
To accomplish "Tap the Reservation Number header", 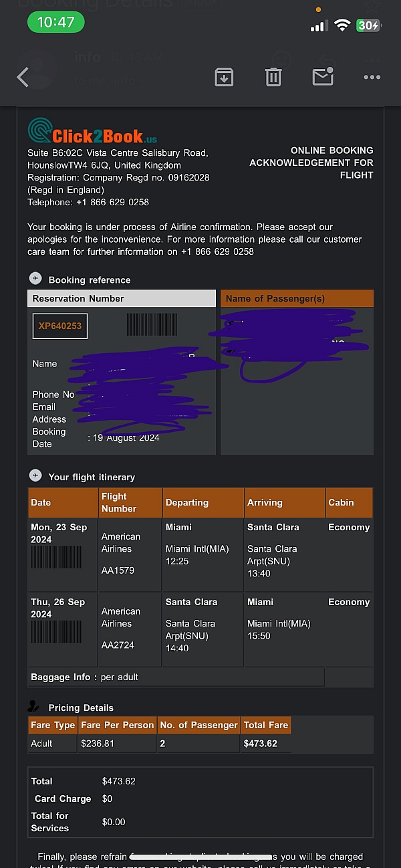I will 122,298.
